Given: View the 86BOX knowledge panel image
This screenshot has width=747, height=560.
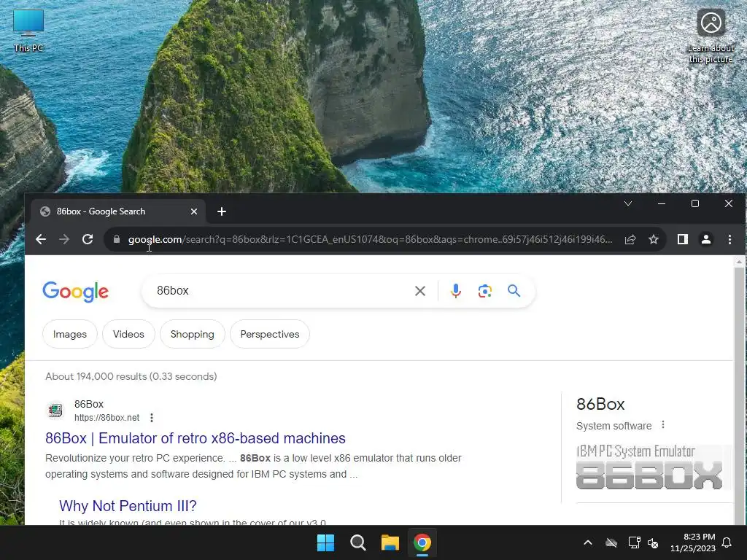Looking at the screenshot, I should tap(654, 467).
